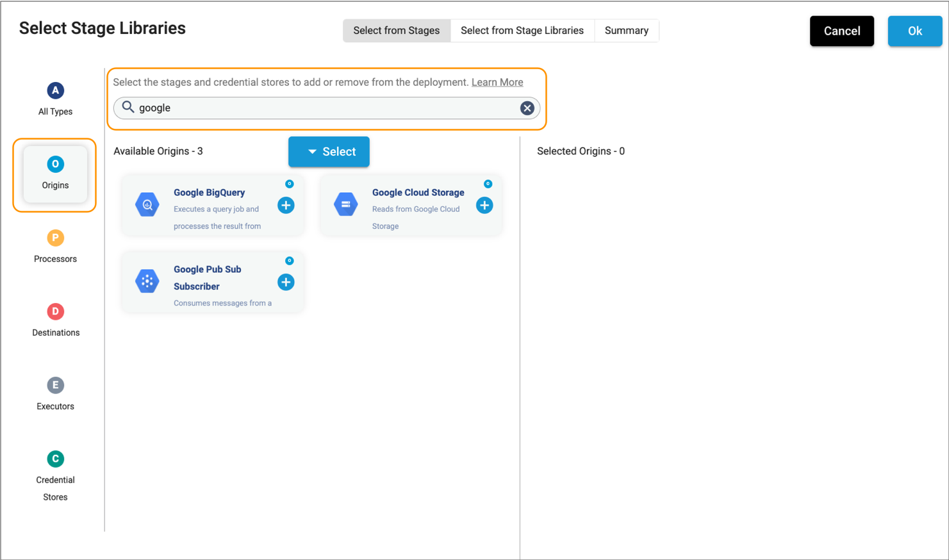
Task: Click the Google BigQuery hexagon icon
Action: 147,204
